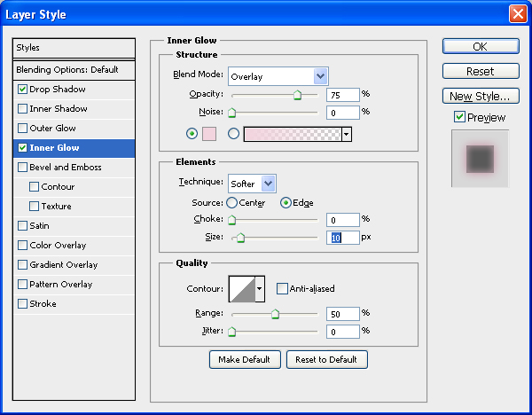Tick the Contour sub-option checkbox
Image resolution: width=532 pixels, height=415 pixels.
click(x=34, y=186)
